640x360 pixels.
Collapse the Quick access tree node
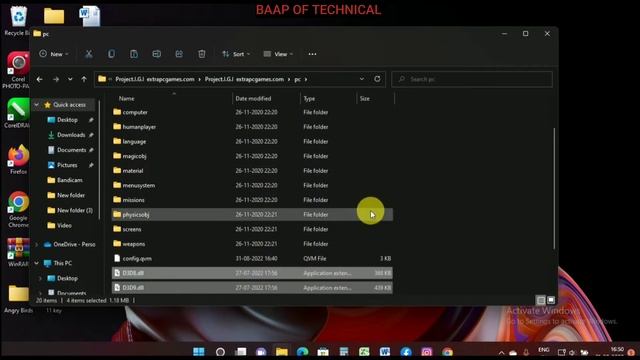[36, 105]
